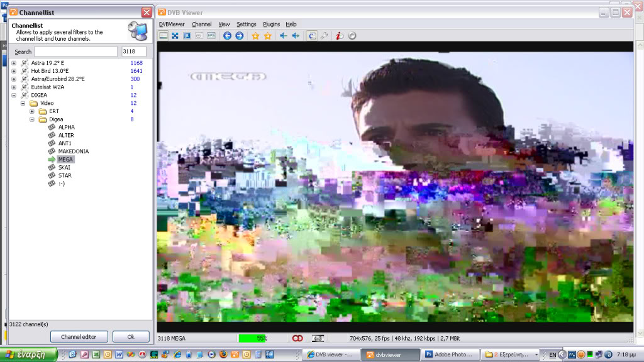This screenshot has height=362, width=644.
Task: Click the channel Search text field
Action: point(75,52)
